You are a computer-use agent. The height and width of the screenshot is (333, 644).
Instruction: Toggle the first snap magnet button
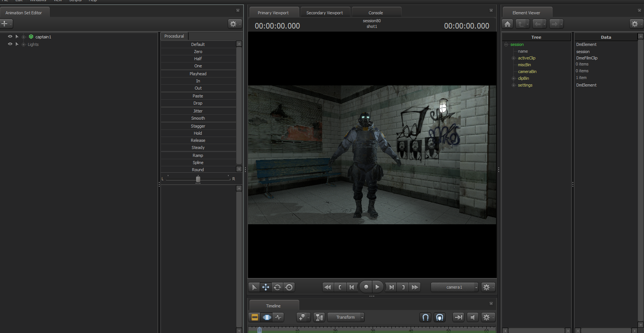point(425,317)
